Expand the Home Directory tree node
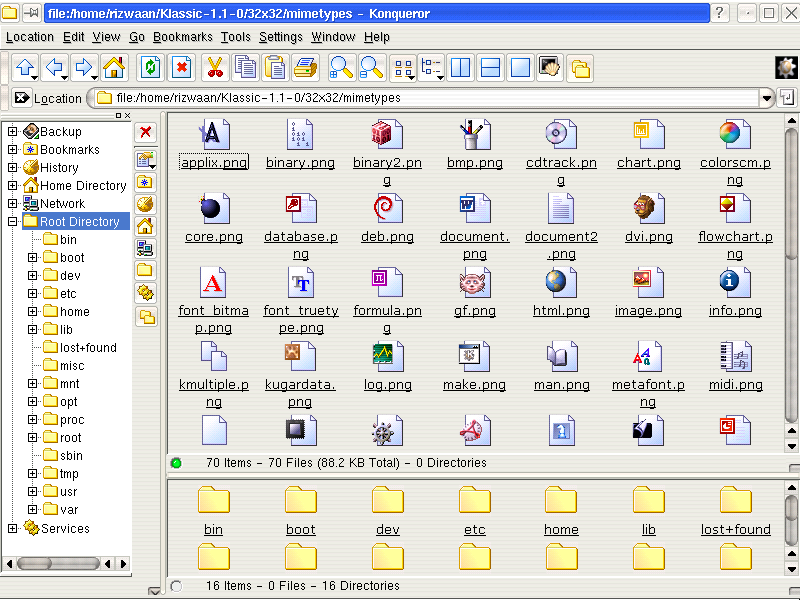 (12, 186)
